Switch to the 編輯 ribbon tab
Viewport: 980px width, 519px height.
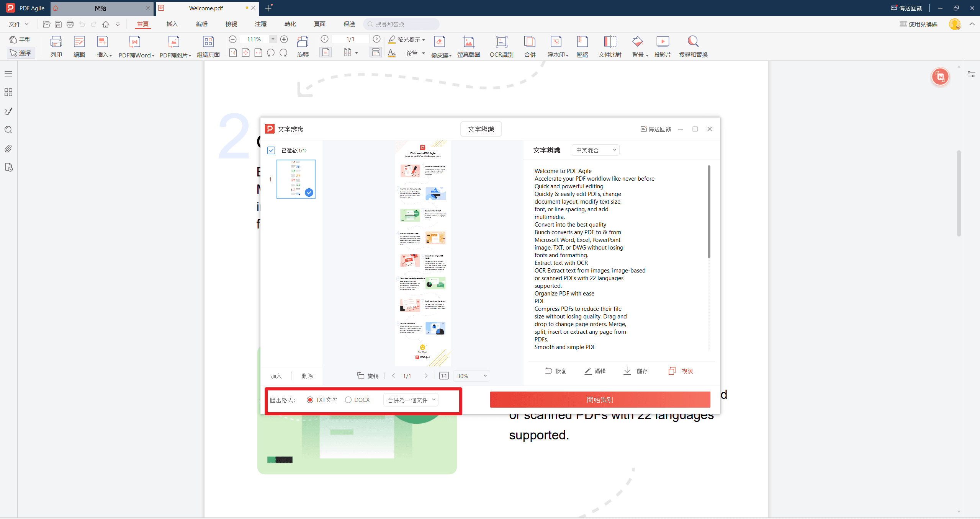coord(201,24)
